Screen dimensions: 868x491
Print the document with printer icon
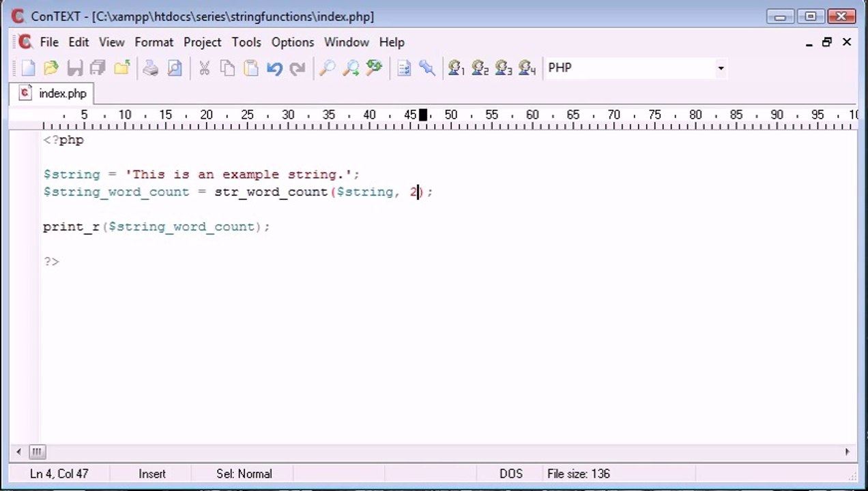[x=151, y=68]
